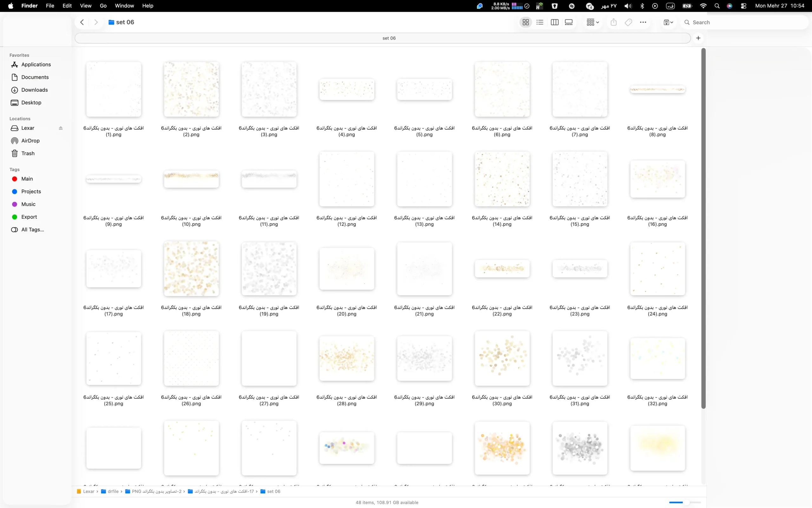The image size is (812, 508).
Task: Click the sound volume menu bar icon
Action: pos(628,6)
